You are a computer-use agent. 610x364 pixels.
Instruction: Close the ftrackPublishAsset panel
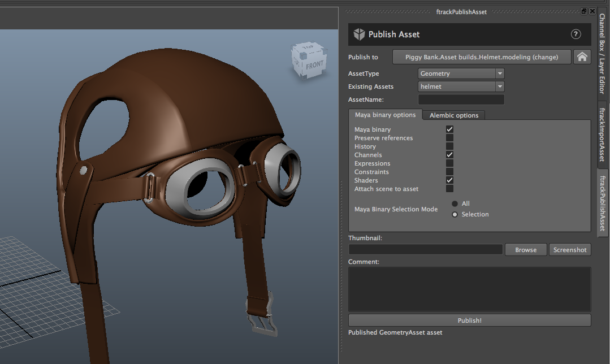592,11
